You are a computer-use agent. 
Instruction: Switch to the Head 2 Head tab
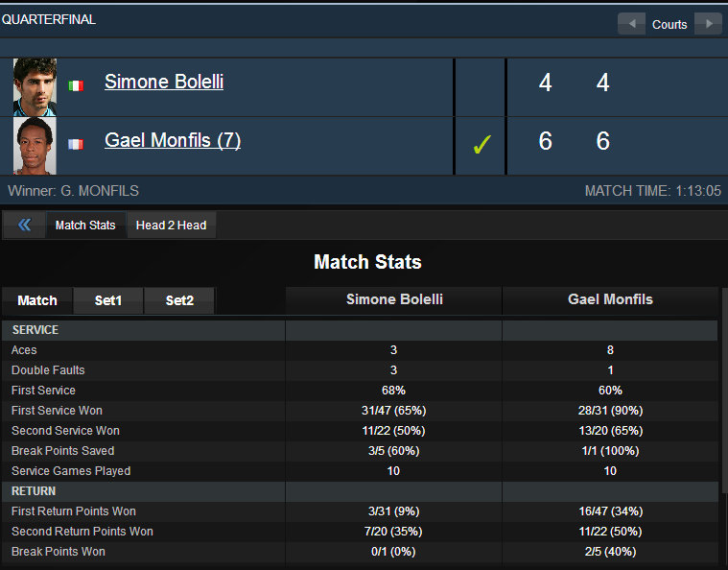click(x=172, y=226)
